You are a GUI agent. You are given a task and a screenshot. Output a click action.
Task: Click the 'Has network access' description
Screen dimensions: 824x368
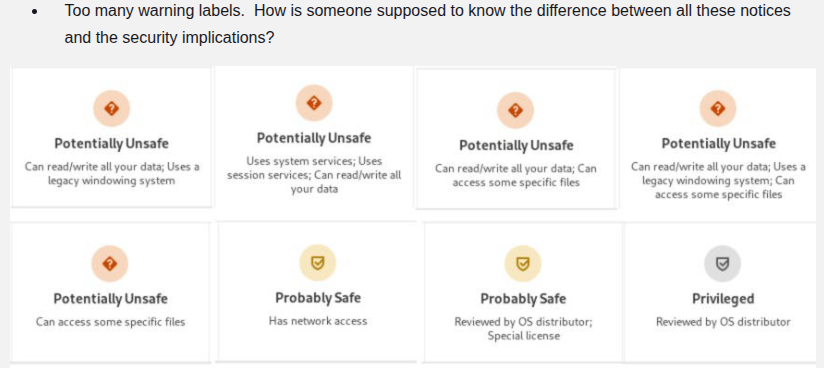(318, 321)
